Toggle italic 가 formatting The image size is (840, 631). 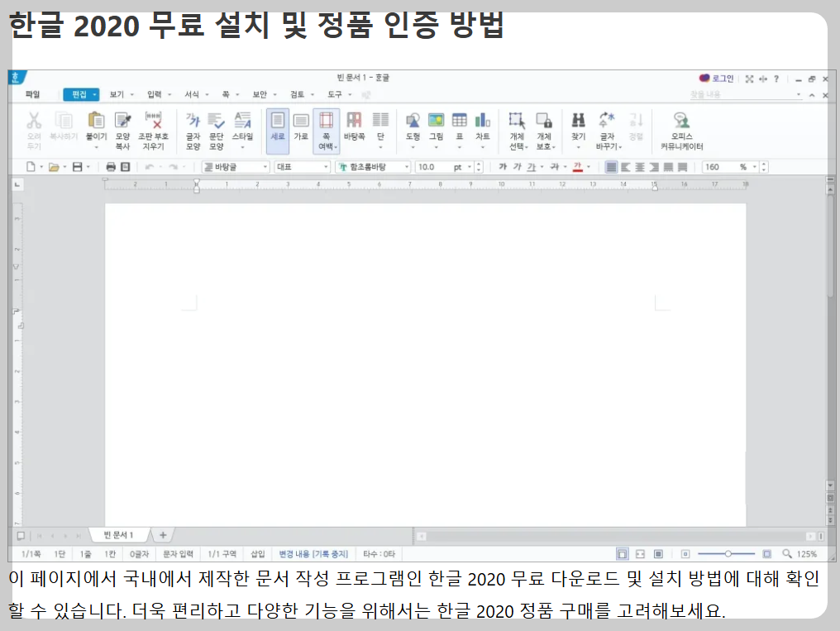(517, 167)
